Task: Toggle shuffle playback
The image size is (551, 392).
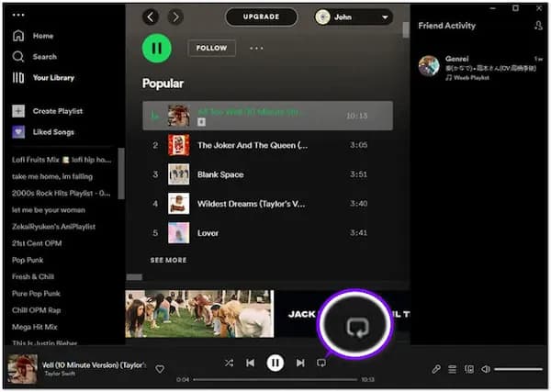Action: [x=228, y=364]
